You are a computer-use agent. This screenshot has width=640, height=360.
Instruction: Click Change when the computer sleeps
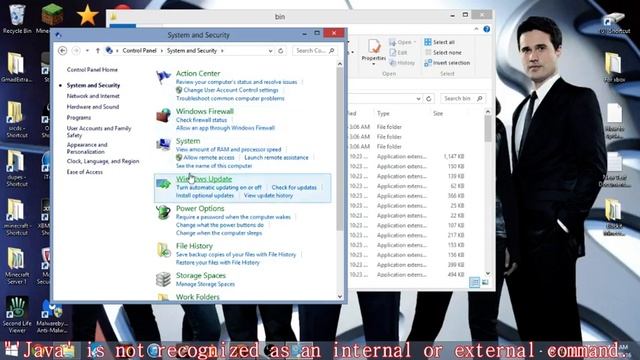click(x=219, y=233)
